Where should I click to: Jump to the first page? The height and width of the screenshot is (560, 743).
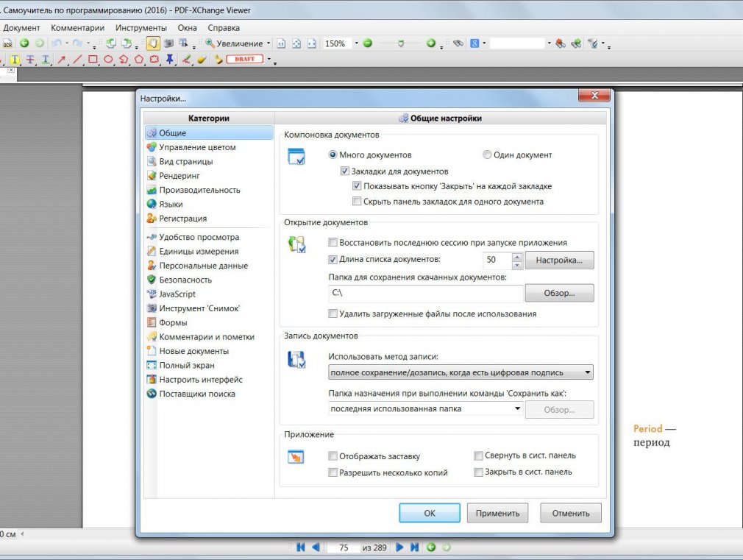300,547
